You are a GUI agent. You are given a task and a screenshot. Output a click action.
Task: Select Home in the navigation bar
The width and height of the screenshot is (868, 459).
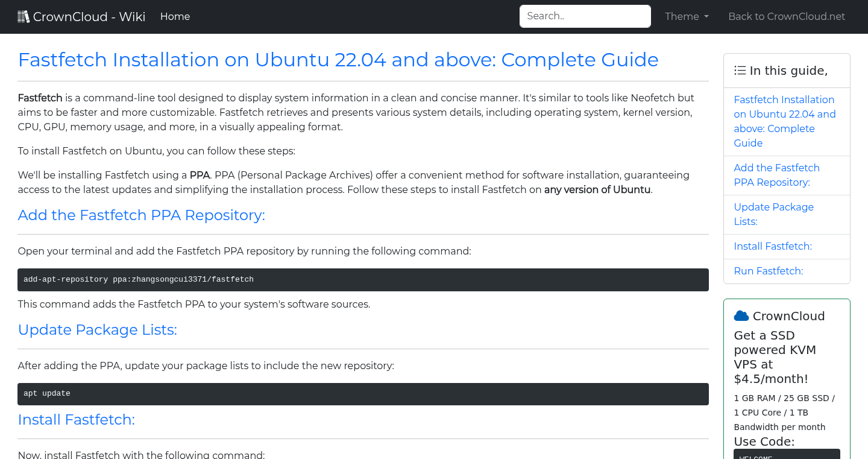tap(175, 16)
